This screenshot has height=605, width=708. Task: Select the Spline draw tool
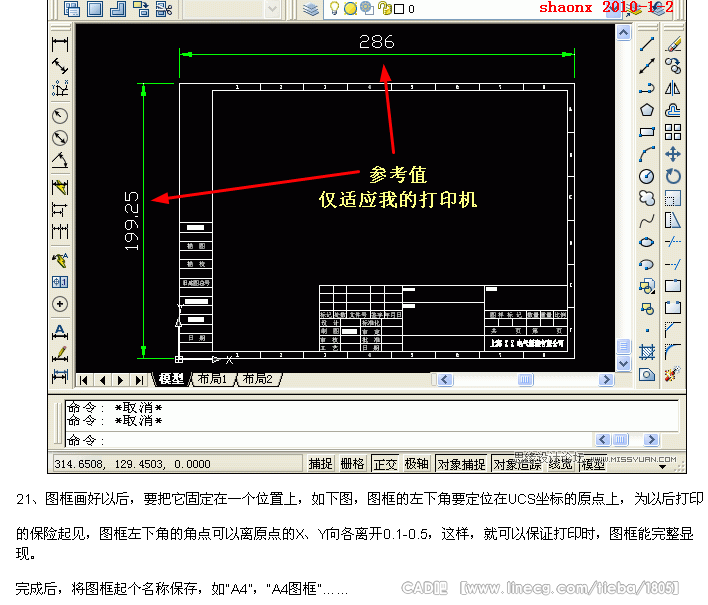click(647, 220)
